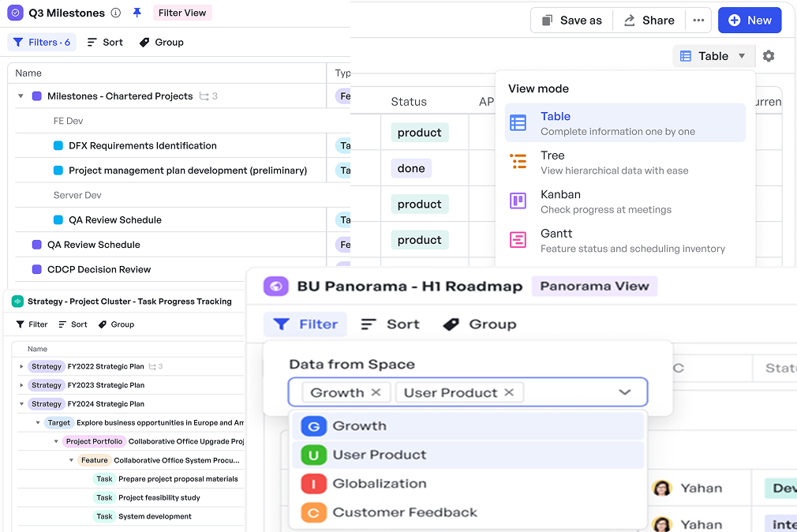The width and height of the screenshot is (797, 532).
Task: Select Customer Feedback space option
Action: [x=404, y=512]
